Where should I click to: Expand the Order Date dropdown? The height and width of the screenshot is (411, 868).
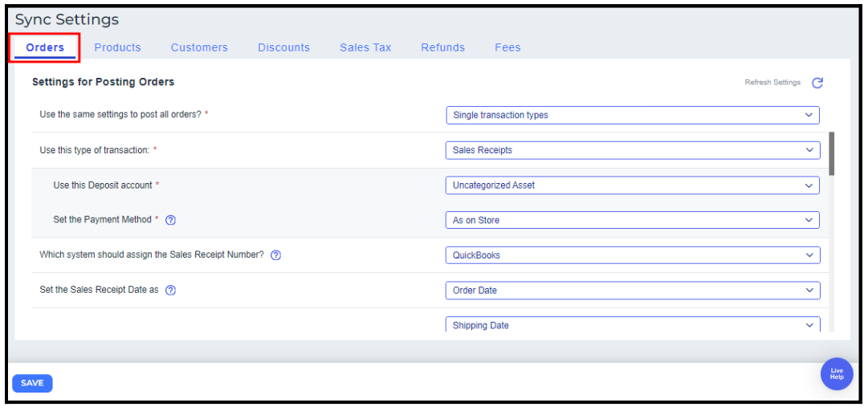(632, 291)
